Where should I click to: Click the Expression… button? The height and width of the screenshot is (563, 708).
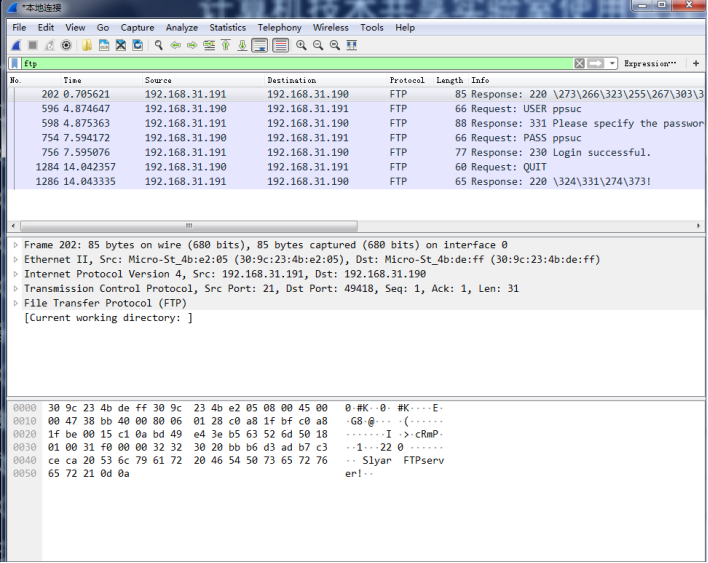[650, 63]
